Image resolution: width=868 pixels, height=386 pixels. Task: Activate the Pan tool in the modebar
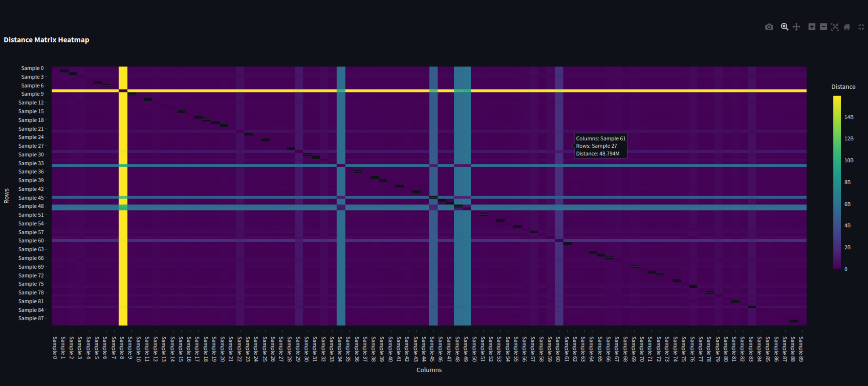796,27
